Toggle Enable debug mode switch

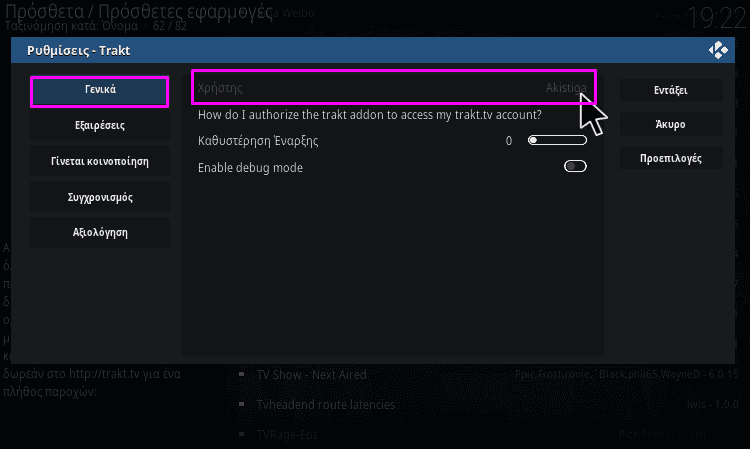pos(575,166)
